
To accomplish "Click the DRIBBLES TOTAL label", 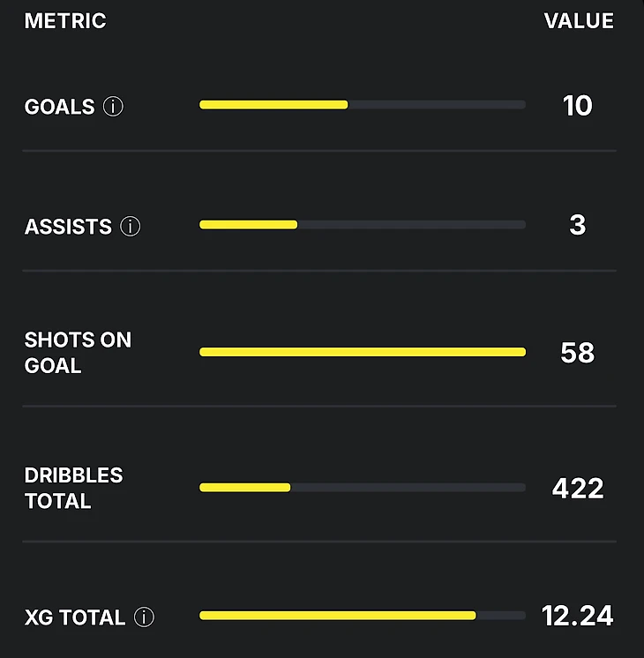I will tap(73, 488).
